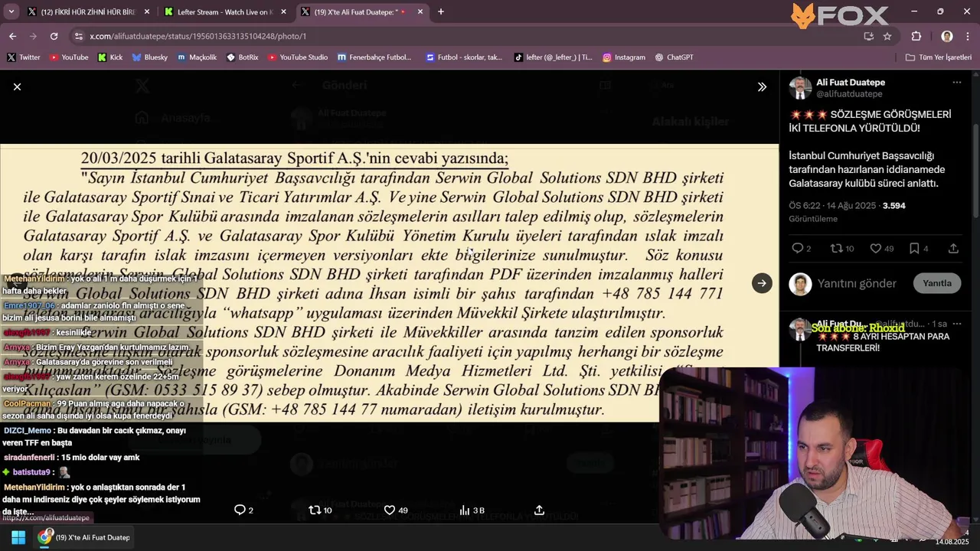
Task: Open the Maçkolik bookmark
Action: click(197, 57)
